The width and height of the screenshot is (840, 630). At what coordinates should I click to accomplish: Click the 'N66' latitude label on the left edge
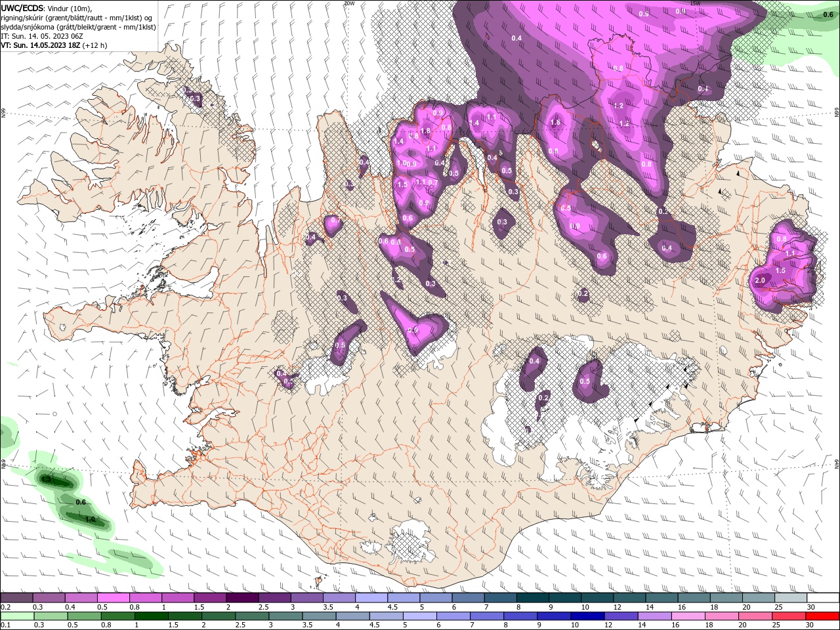[3, 114]
